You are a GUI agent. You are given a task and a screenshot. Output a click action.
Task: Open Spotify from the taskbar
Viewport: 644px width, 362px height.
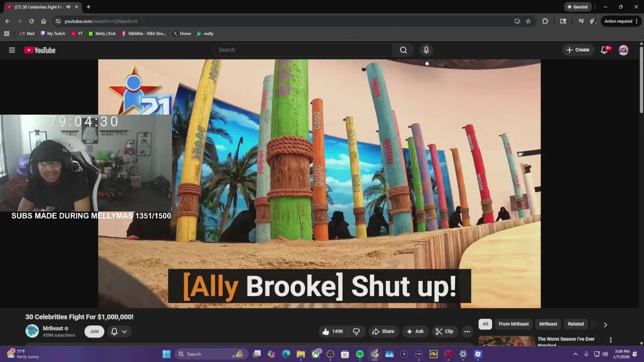(360, 354)
